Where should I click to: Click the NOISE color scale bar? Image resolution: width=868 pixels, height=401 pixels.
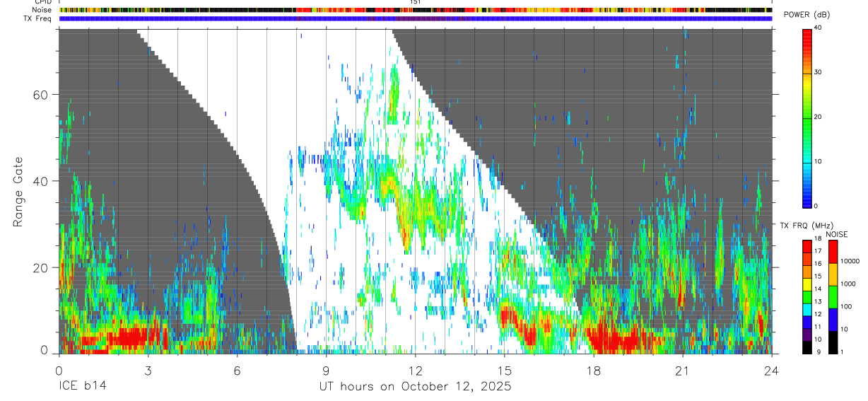tap(833, 297)
